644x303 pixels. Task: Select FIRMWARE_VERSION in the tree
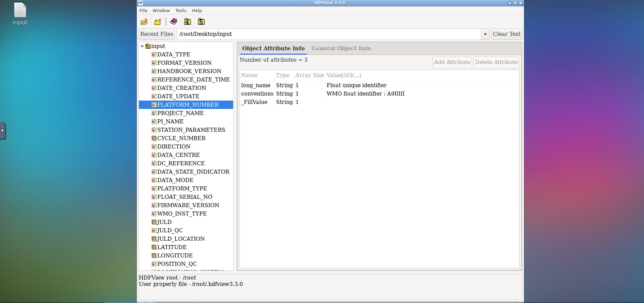[x=188, y=205]
